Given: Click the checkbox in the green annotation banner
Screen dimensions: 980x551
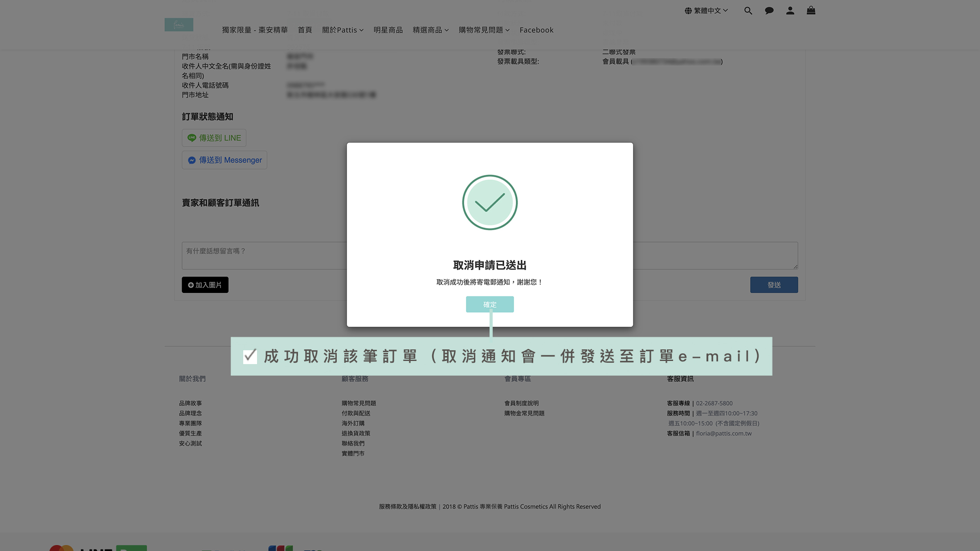Looking at the screenshot, I should pyautogui.click(x=250, y=356).
